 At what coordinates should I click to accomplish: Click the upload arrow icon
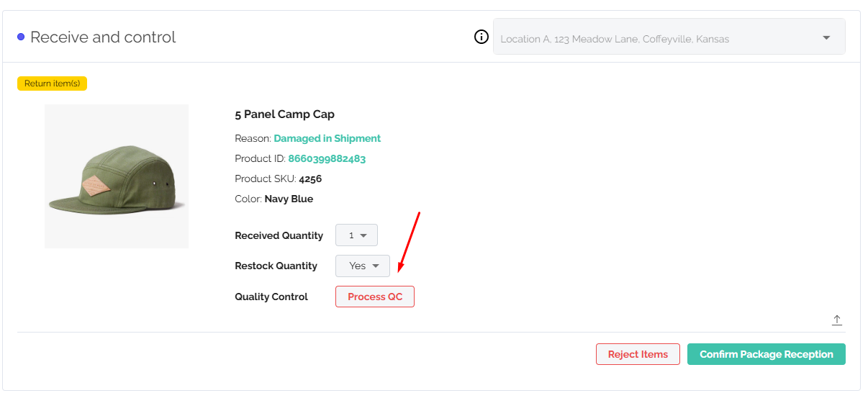coord(837,320)
